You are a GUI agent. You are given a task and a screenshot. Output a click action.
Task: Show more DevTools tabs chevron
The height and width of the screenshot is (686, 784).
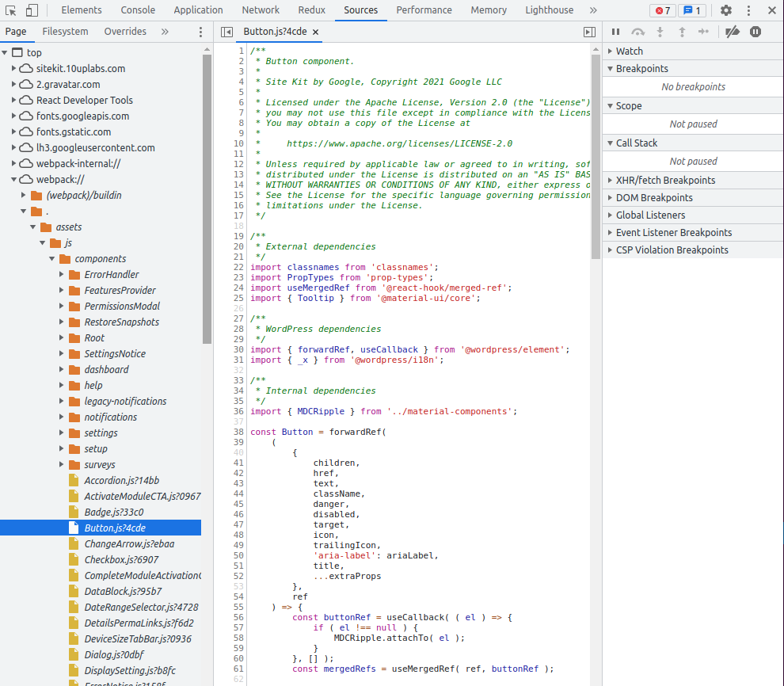593,10
